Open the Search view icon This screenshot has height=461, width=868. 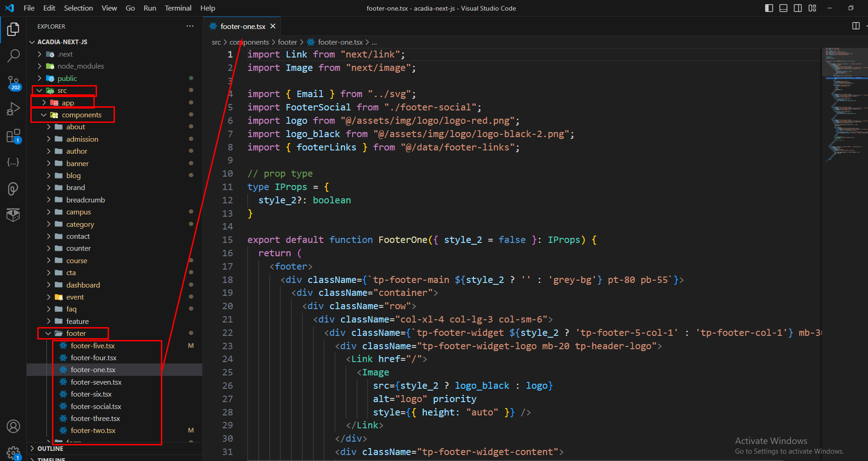click(13, 56)
